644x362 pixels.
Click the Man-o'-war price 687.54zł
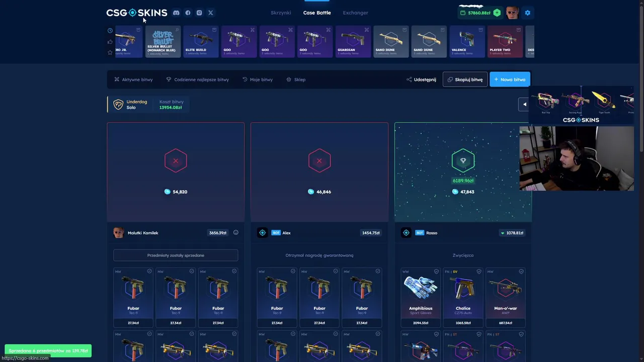(x=505, y=323)
